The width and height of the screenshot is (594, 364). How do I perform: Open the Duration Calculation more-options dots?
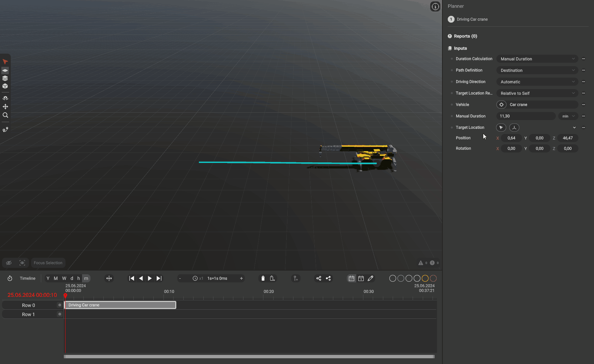(584, 59)
